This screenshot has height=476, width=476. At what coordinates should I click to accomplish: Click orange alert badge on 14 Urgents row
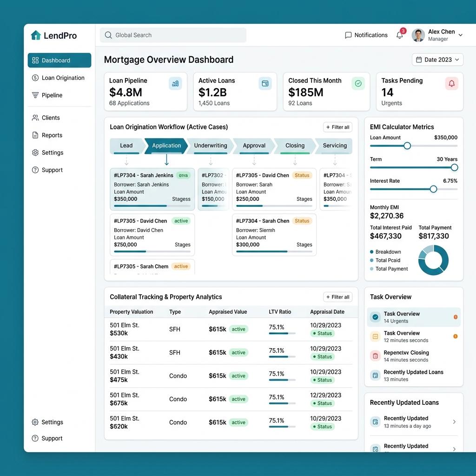point(456,317)
